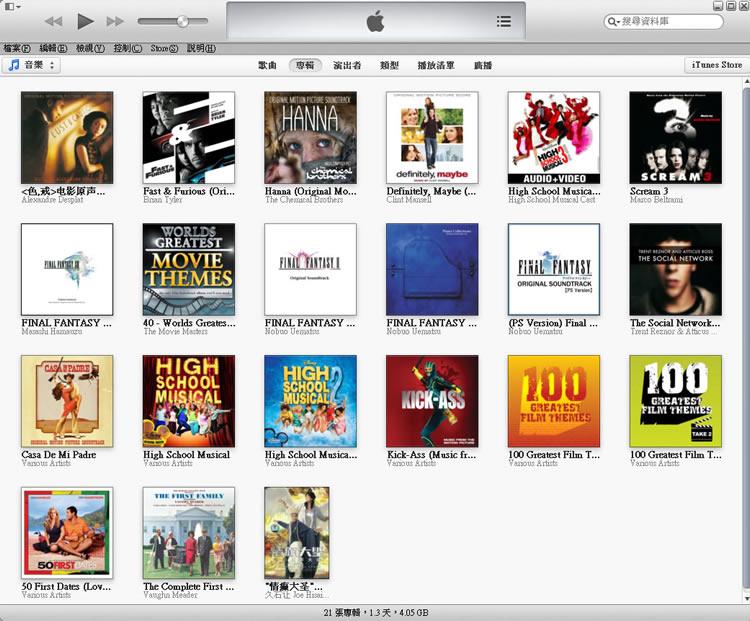Select The Social Network album cover
750x621 pixels.
676,269
